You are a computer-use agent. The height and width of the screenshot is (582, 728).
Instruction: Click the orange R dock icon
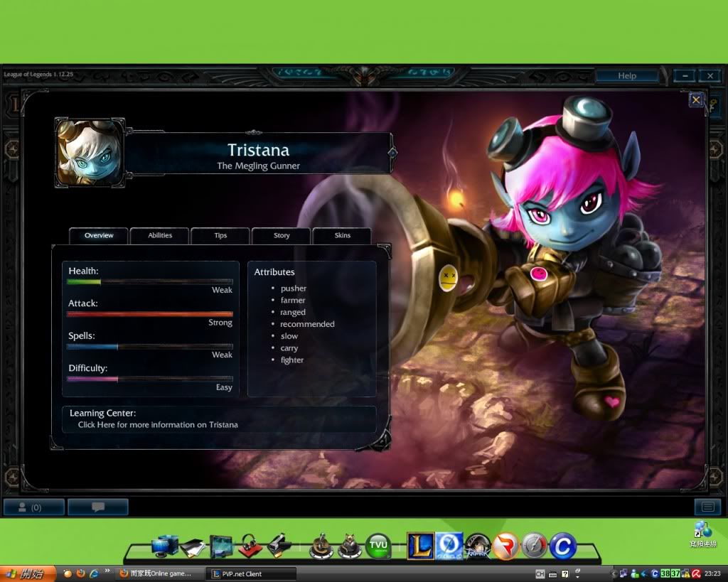[505, 546]
